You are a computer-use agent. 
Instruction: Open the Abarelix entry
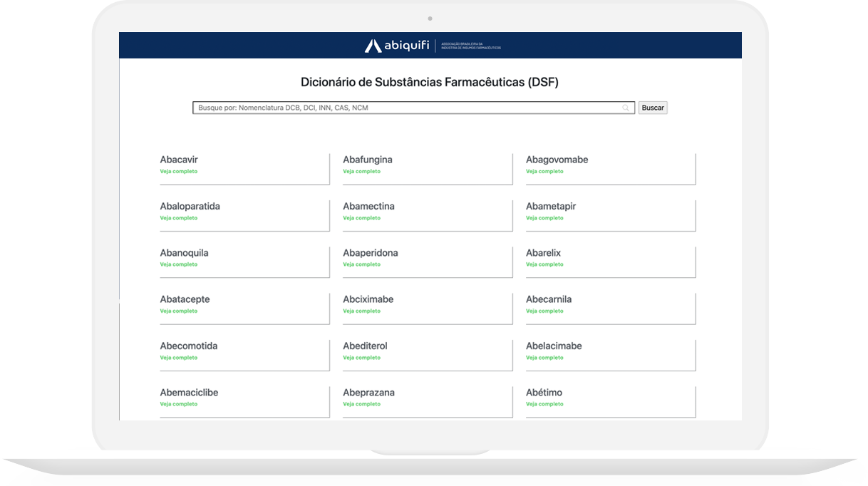click(543, 253)
